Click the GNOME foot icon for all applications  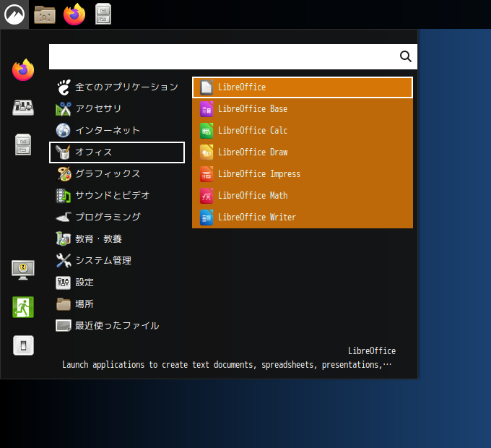tap(64, 87)
